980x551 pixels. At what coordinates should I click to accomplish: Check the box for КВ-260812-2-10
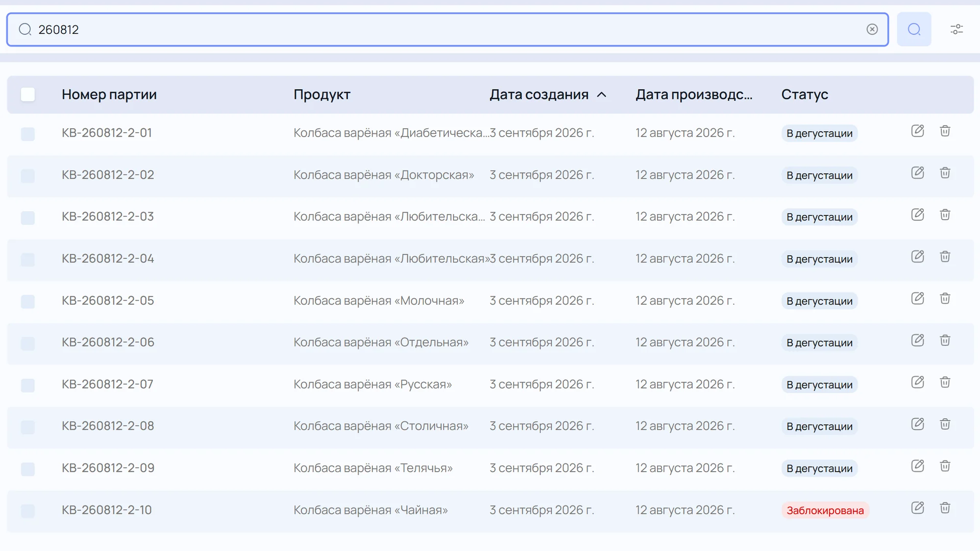coord(28,511)
